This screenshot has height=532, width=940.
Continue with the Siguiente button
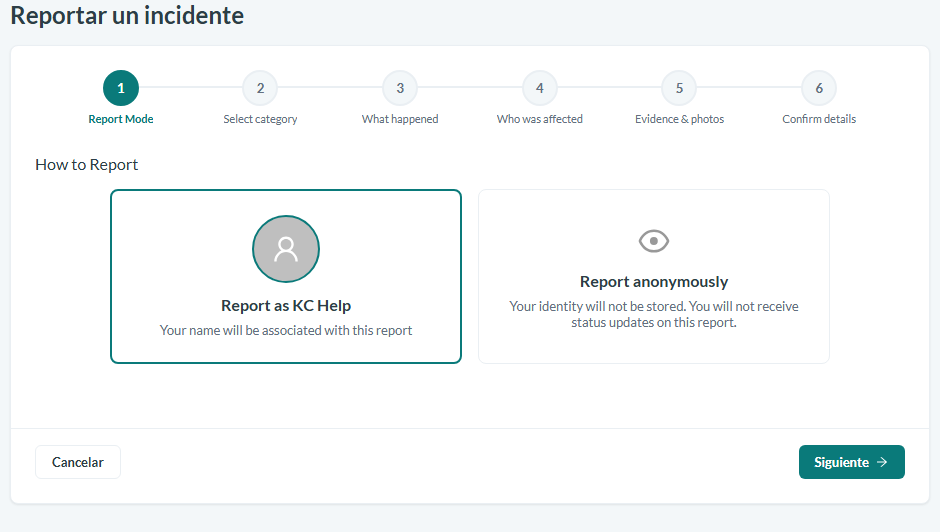852,462
